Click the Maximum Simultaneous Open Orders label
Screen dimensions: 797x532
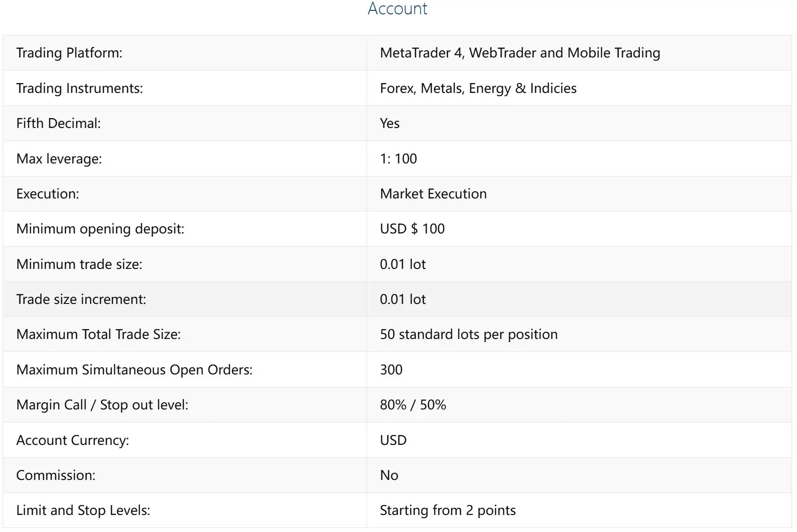pos(134,370)
